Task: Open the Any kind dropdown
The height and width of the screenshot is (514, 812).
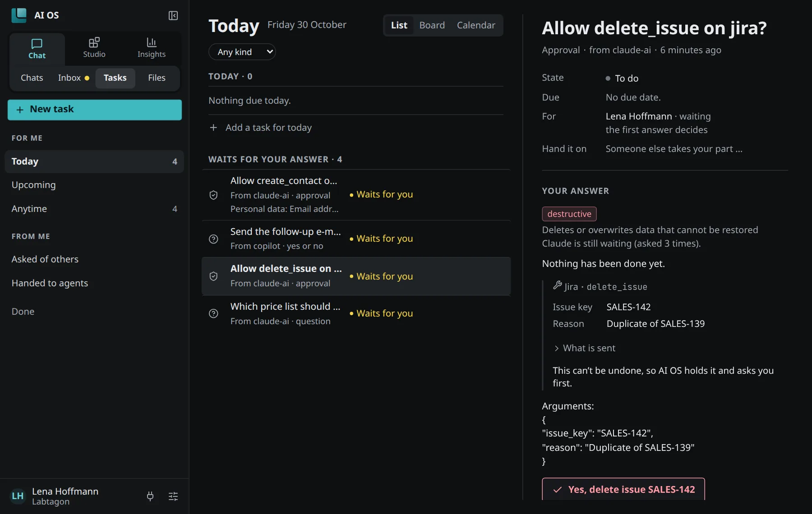Action: (242, 52)
